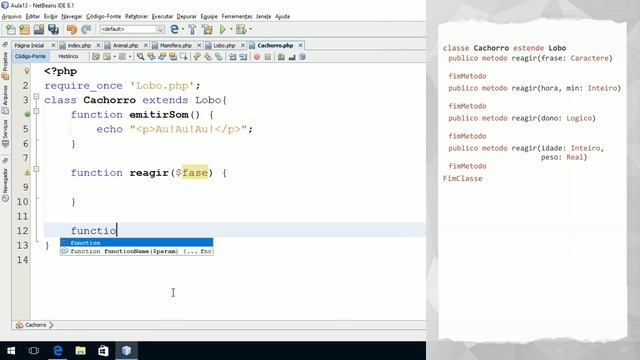The height and width of the screenshot is (360, 640).
Task: Open the Arquivo menu
Action: (11, 16)
